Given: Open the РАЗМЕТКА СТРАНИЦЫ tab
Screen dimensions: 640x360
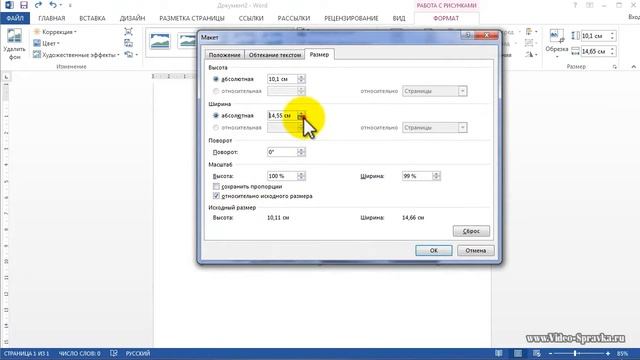Looking at the screenshot, I should pyautogui.click(x=192, y=18).
